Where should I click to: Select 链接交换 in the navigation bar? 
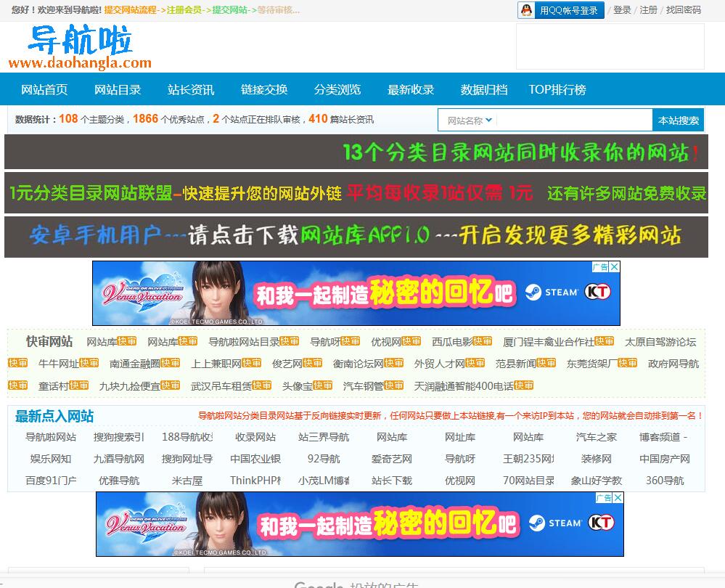click(264, 90)
